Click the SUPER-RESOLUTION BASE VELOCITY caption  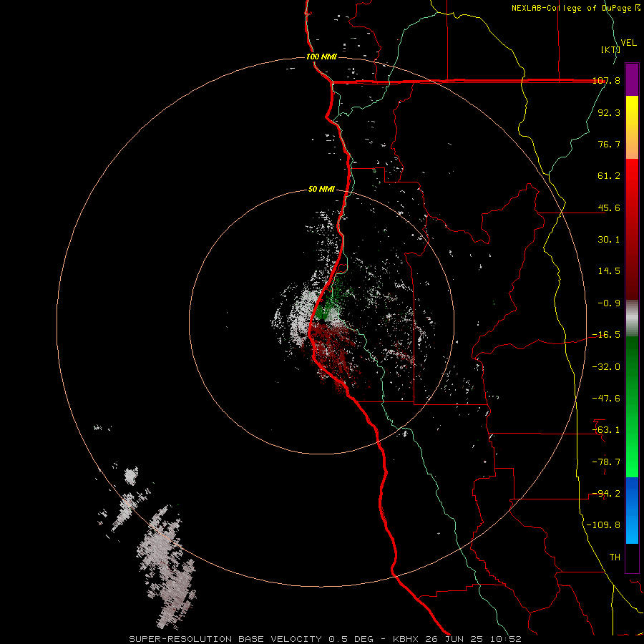click(x=225, y=639)
